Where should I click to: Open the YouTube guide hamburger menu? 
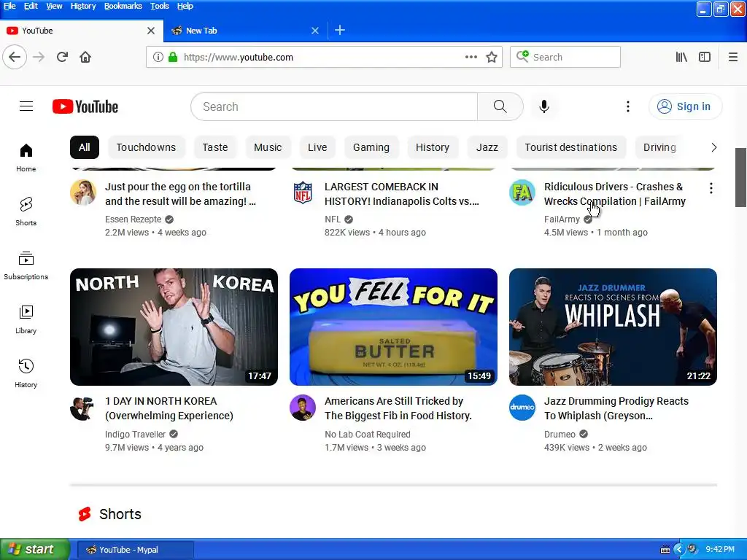coord(26,106)
